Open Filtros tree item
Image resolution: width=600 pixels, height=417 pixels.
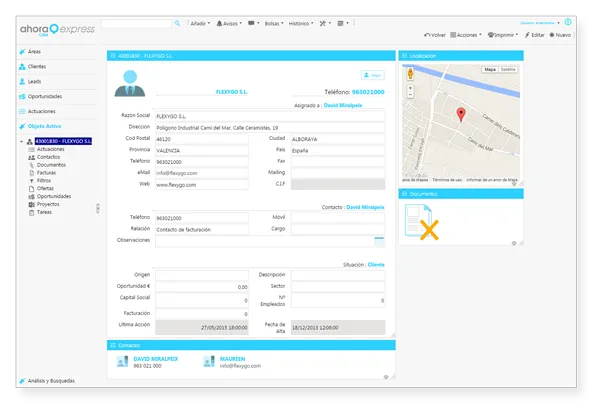[x=44, y=181]
